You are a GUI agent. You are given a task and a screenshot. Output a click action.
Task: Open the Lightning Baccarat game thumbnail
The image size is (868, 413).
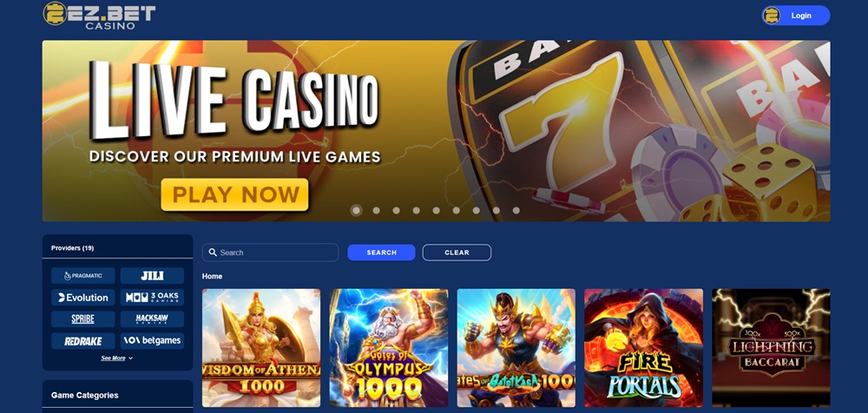[771, 348]
